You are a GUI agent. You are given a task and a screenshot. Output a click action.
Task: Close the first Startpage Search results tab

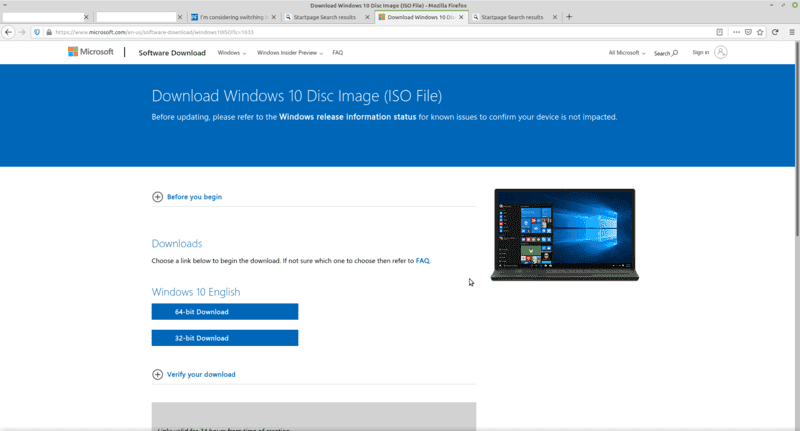tap(367, 17)
